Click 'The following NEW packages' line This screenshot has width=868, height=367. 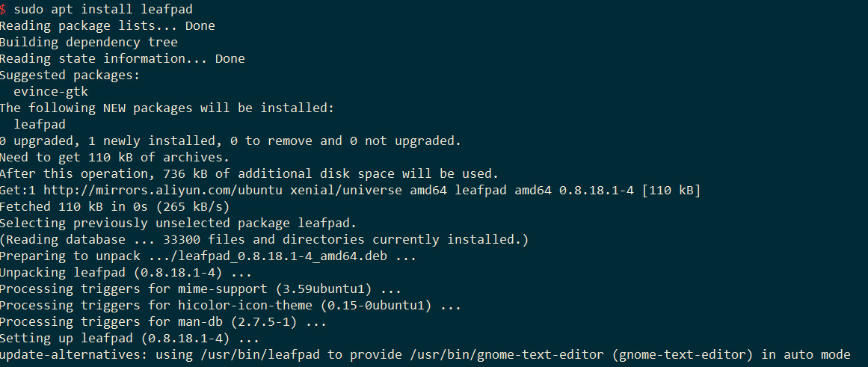[167, 108]
